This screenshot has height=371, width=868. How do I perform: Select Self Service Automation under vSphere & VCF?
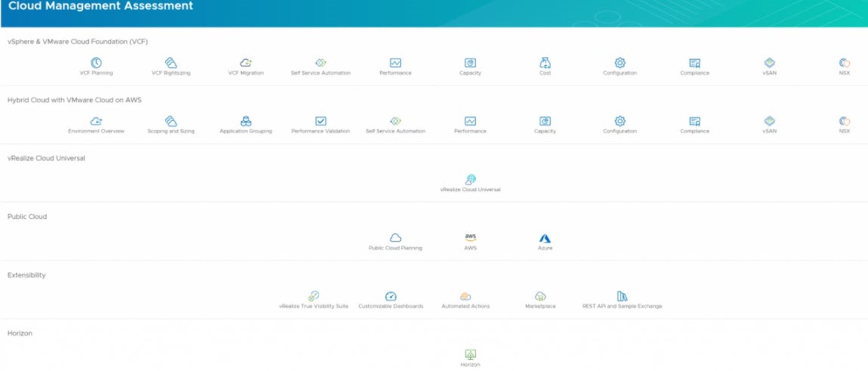pos(321,63)
